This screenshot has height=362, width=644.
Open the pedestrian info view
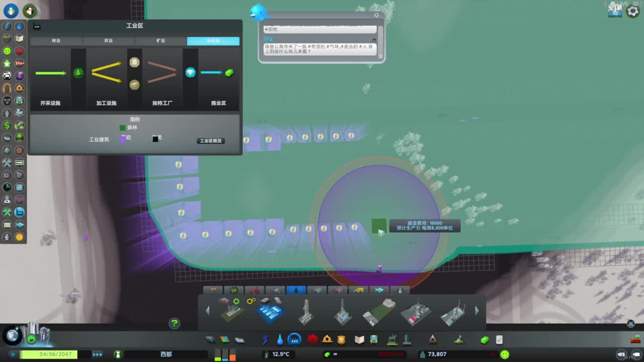7,237
